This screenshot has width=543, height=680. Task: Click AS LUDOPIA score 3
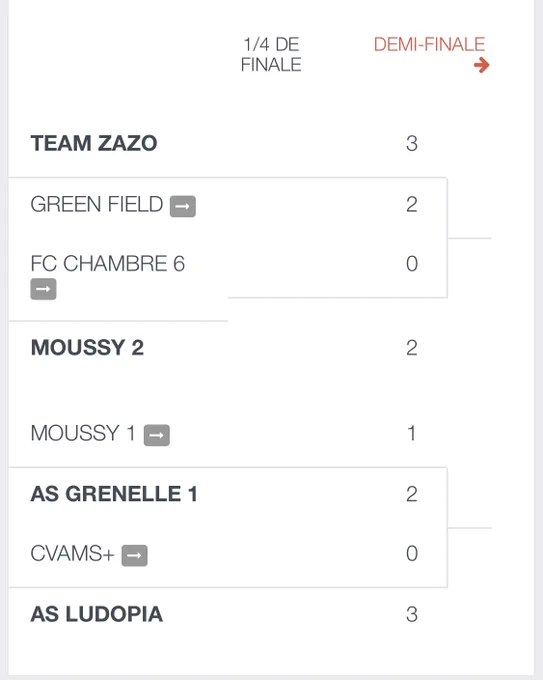(x=412, y=615)
